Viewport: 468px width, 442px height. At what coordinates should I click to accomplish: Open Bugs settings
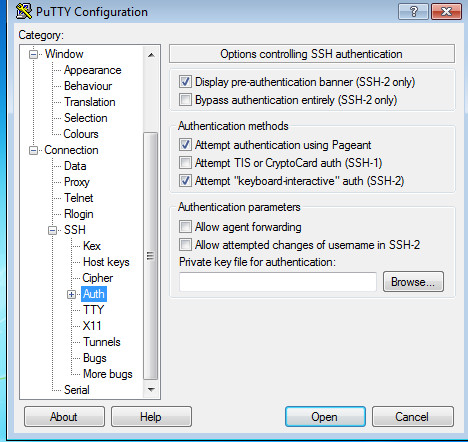coord(95,358)
